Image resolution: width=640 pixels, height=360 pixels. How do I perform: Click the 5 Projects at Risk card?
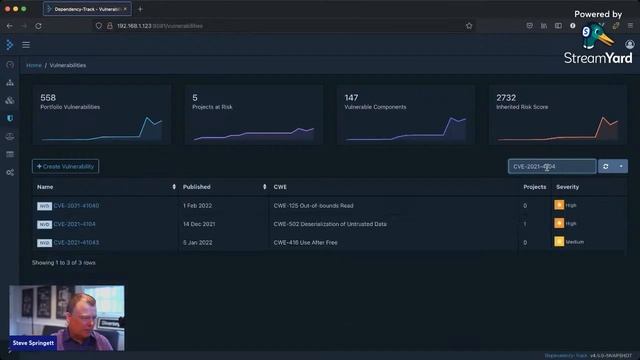[254, 115]
